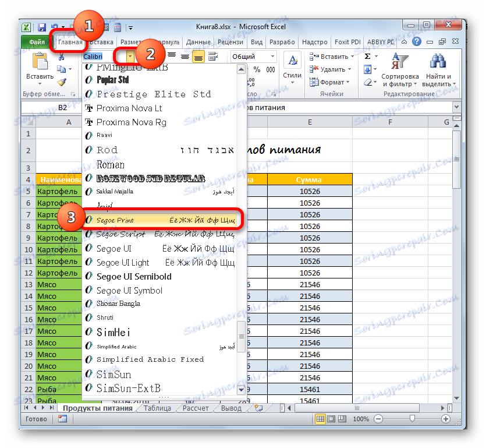The width and height of the screenshot is (486, 448).
Task: Click the Fill down arrow icon
Action: [x=368, y=69]
